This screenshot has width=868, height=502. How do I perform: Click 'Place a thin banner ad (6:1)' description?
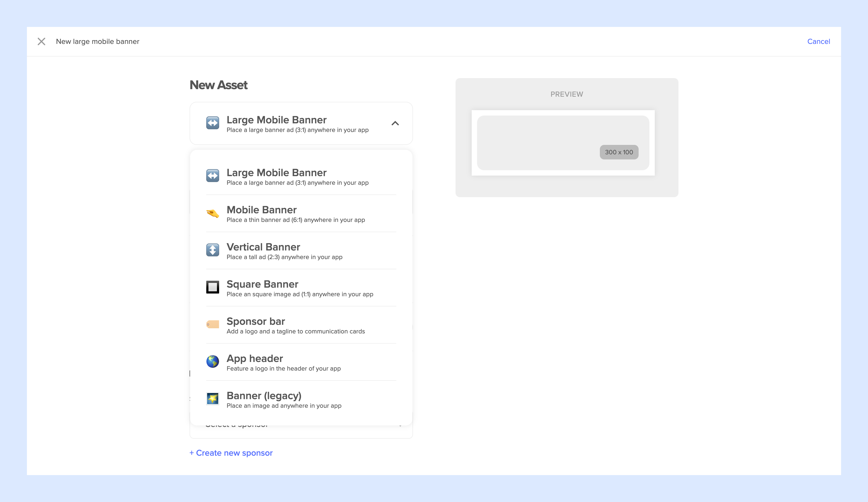click(x=296, y=220)
